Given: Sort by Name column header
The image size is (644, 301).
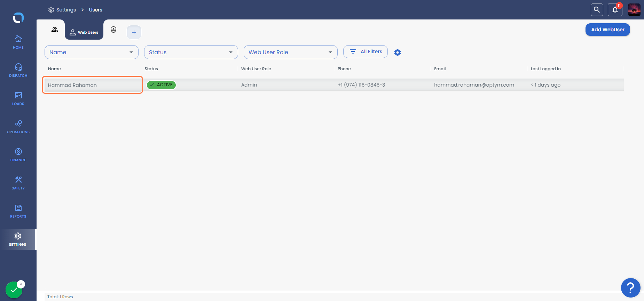Looking at the screenshot, I should pos(54,69).
